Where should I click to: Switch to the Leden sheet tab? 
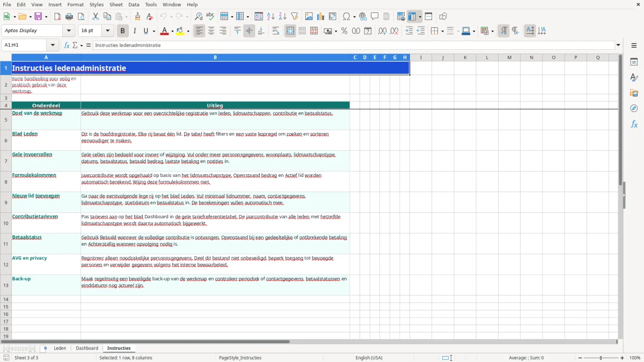point(60,348)
